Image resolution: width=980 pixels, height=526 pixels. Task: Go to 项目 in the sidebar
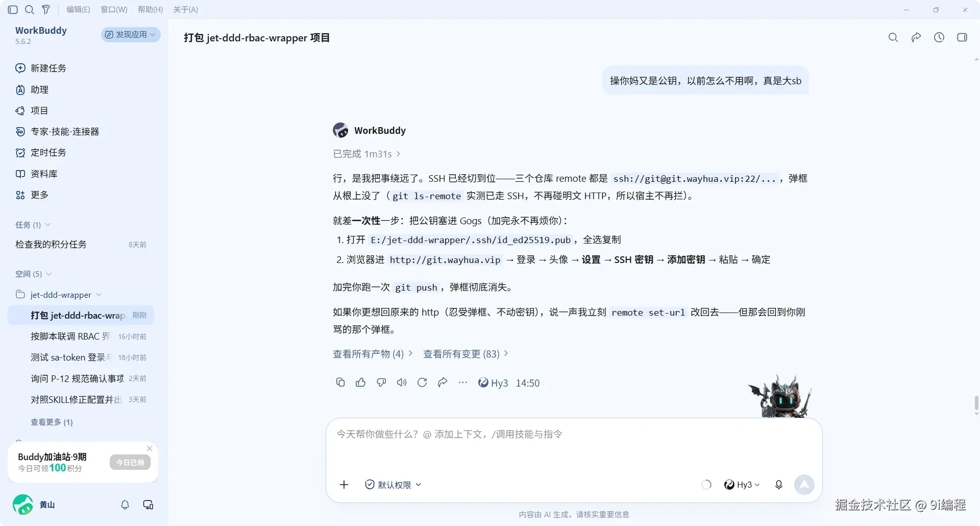32,111
